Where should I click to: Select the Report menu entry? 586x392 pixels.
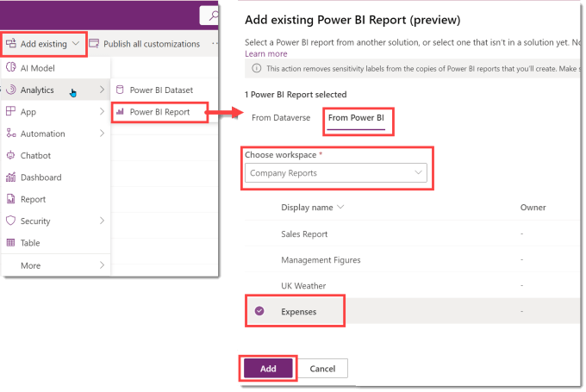tap(56, 199)
